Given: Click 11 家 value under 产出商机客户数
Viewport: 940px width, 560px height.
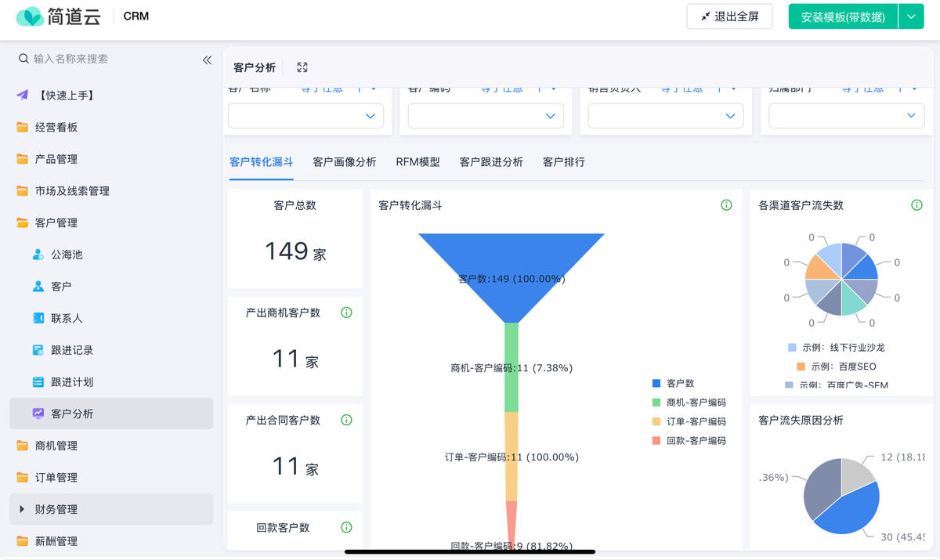Looking at the screenshot, I should pos(295,359).
